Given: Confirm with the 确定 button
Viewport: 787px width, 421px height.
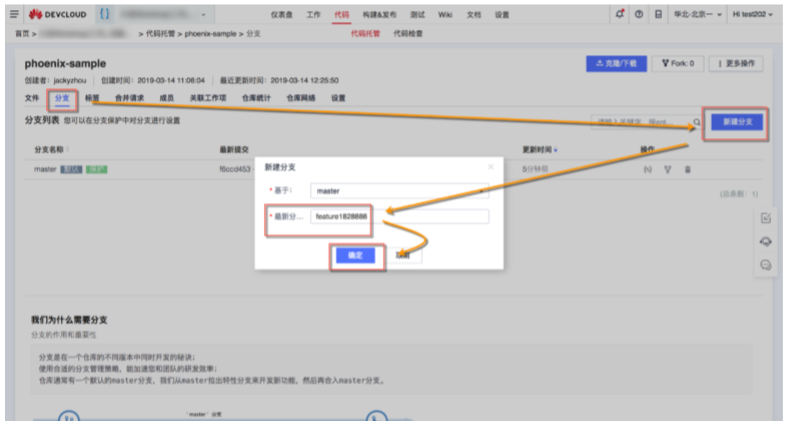Looking at the screenshot, I should tap(355, 255).
